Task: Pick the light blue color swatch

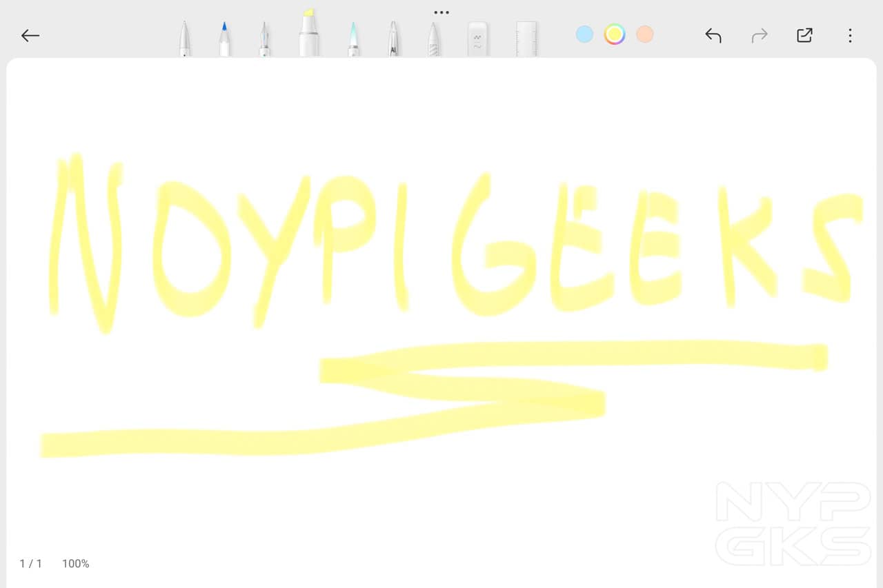Action: point(584,34)
